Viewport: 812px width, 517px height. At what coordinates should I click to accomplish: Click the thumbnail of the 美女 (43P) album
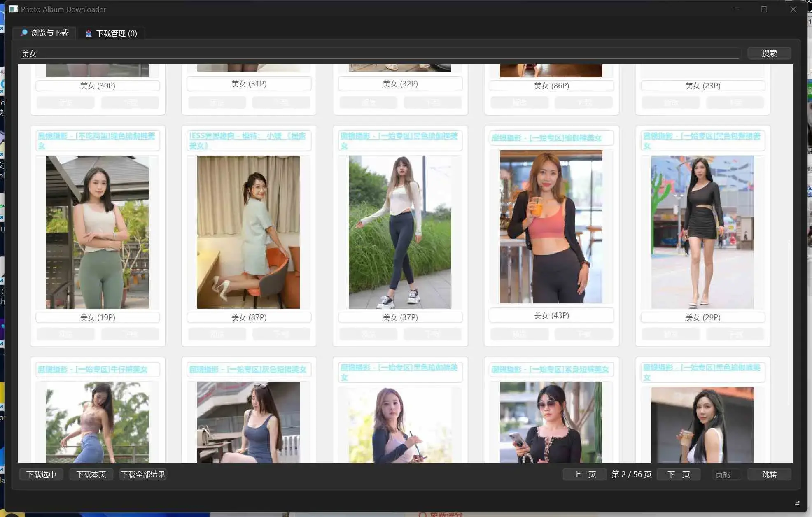click(x=551, y=226)
